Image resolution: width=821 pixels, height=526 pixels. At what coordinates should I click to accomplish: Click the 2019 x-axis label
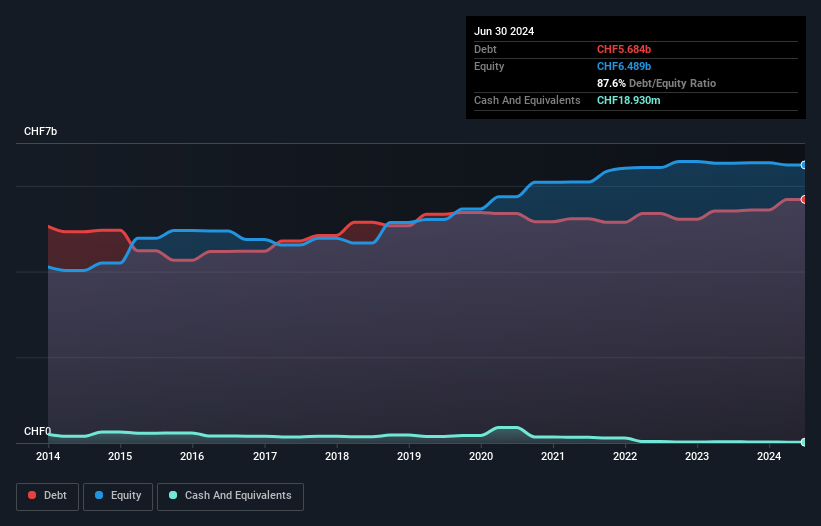409,456
